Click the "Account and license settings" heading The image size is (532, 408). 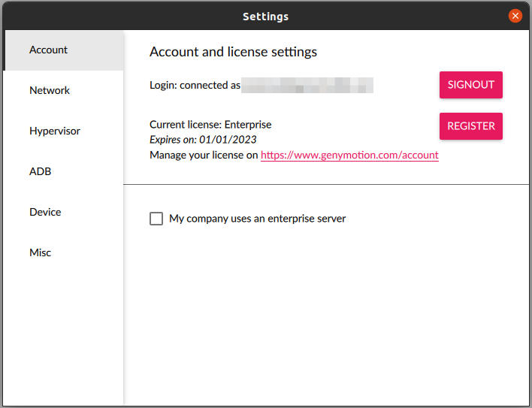[x=233, y=52]
